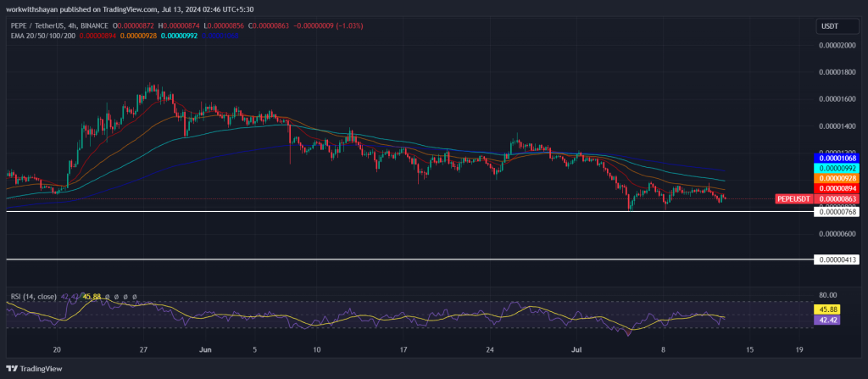Click the TradingView logo at bottom
The image size is (868, 379).
tap(34, 369)
